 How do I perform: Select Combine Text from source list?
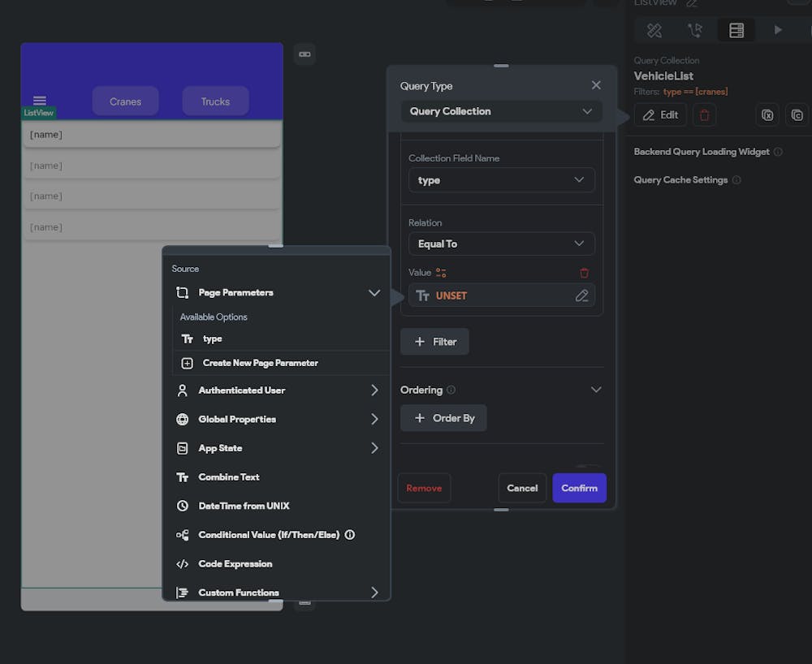(229, 477)
